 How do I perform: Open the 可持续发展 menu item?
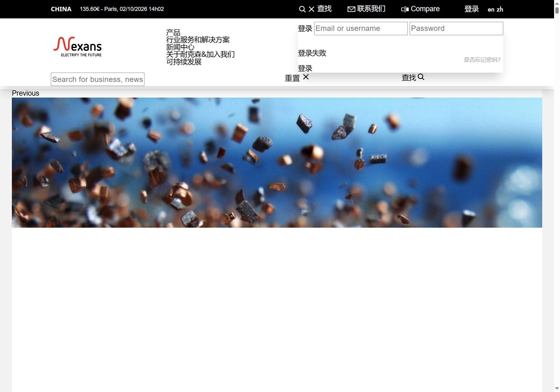[x=184, y=62]
